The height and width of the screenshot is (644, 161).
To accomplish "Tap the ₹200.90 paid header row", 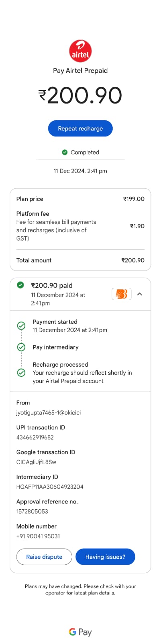I will [80, 294].
